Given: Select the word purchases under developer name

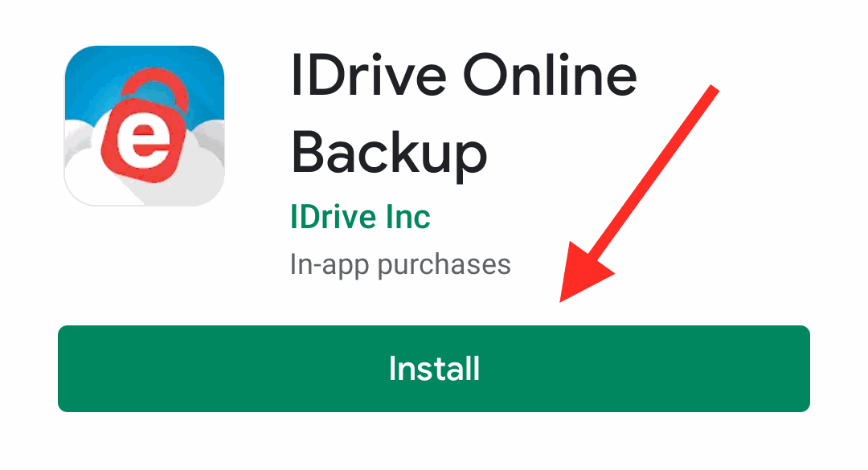Looking at the screenshot, I should pyautogui.click(x=444, y=266).
